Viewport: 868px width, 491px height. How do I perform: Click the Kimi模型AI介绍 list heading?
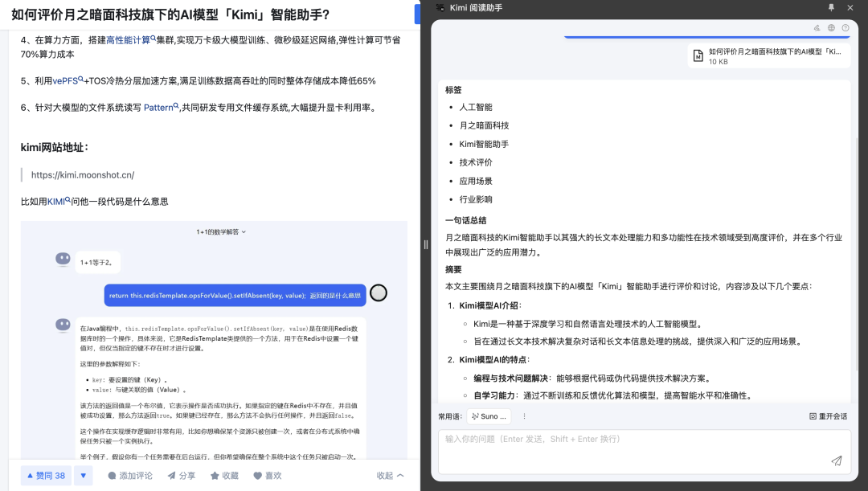point(490,305)
